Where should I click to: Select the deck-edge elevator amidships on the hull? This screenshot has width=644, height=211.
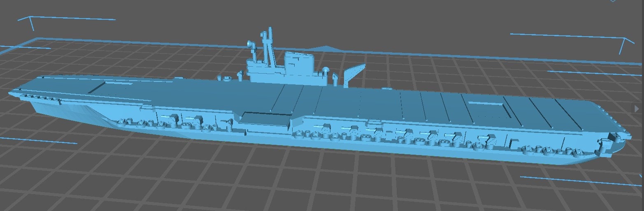[x=264, y=119]
